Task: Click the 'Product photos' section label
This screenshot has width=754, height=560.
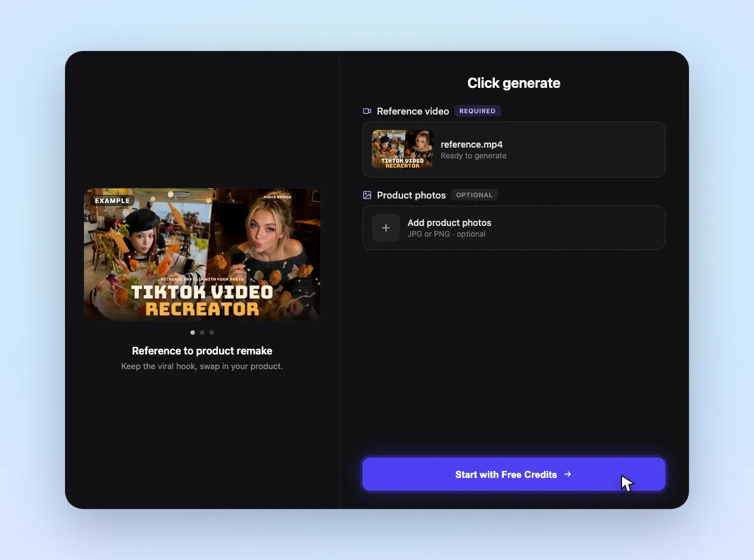Action: click(411, 195)
